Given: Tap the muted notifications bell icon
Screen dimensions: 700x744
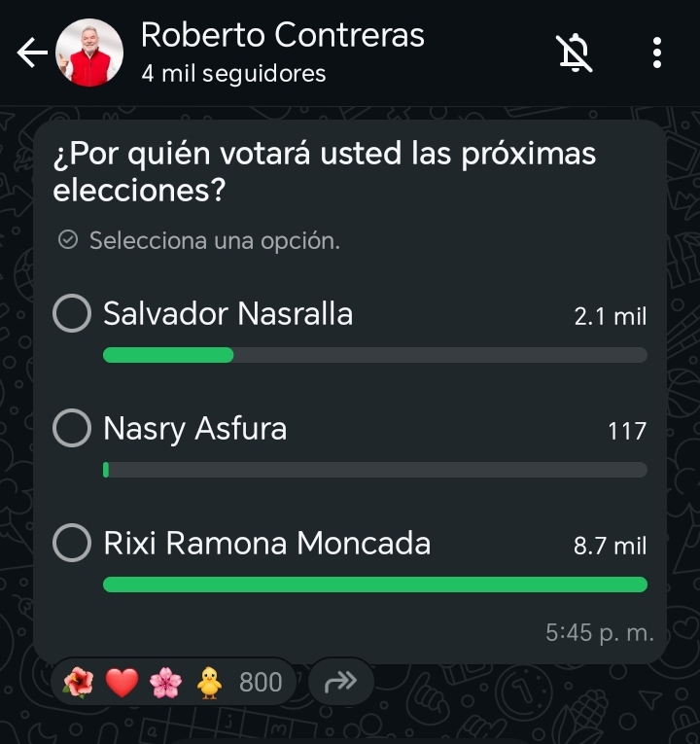Looking at the screenshot, I should tap(576, 53).
